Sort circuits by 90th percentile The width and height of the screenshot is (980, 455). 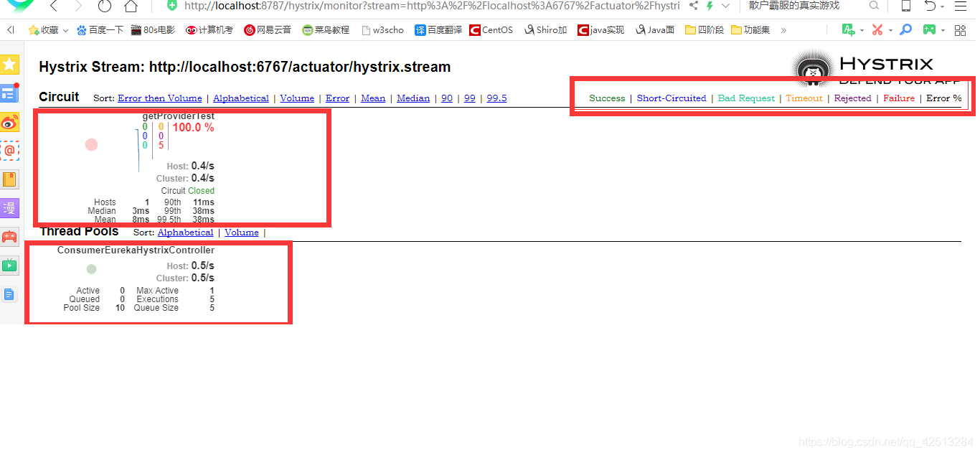click(x=447, y=98)
